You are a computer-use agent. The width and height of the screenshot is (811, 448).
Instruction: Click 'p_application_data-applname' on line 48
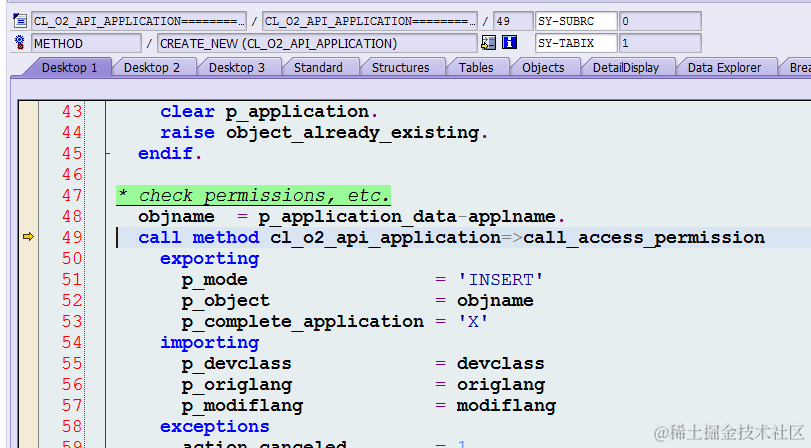(x=407, y=217)
